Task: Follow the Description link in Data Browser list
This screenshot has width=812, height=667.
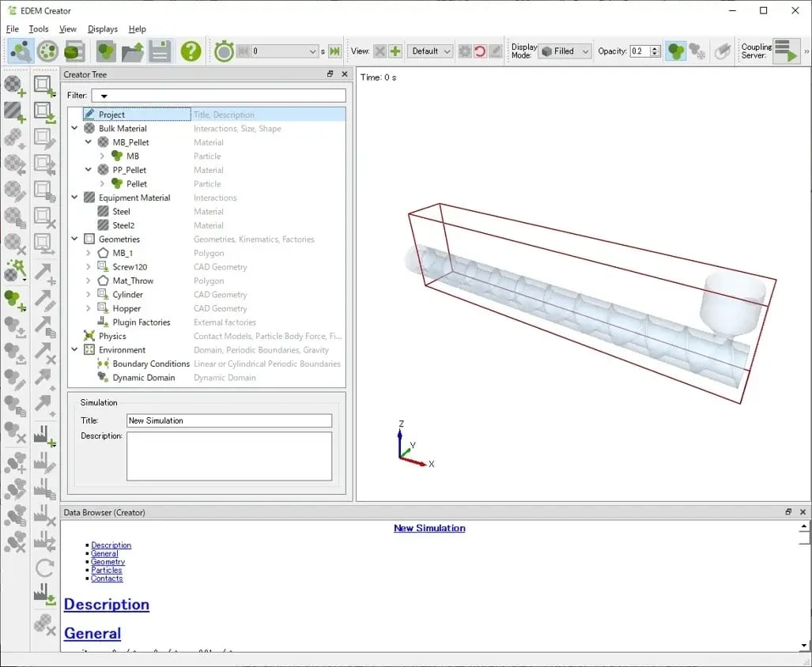Action: [x=111, y=545]
